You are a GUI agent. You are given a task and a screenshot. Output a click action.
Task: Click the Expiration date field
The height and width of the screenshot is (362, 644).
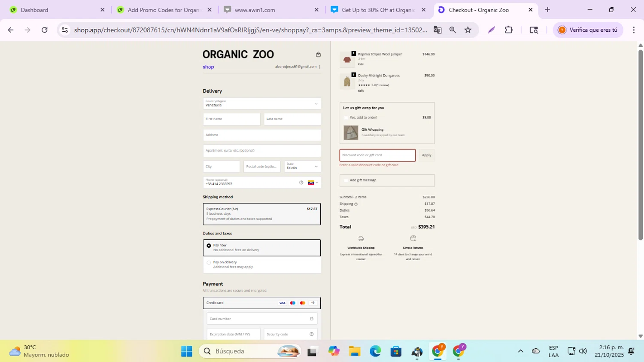[234, 334]
